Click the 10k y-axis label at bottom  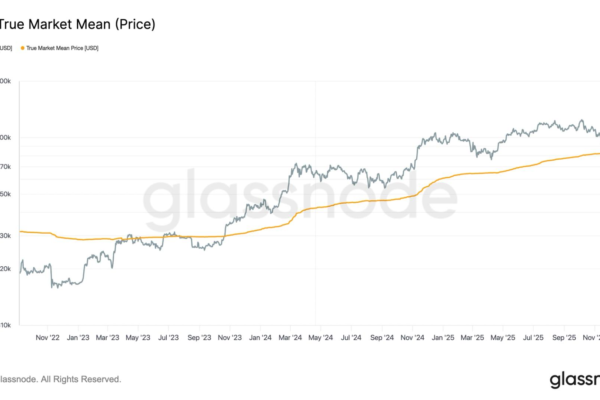point(6,326)
